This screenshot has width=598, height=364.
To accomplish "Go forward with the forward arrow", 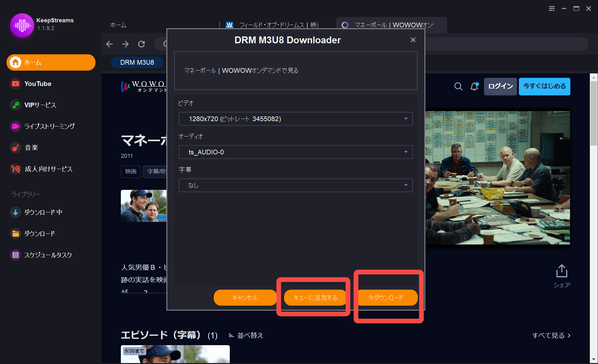I will coord(125,44).
